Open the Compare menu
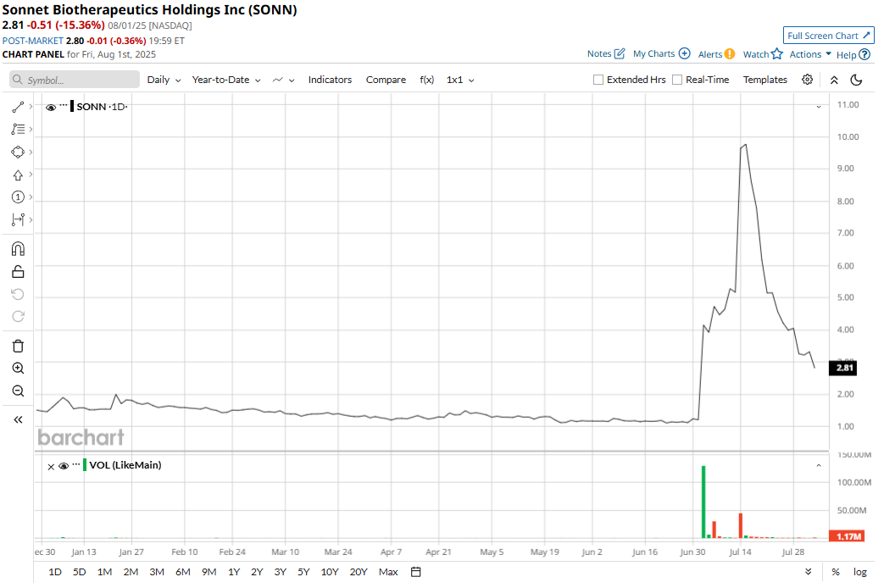This screenshot has height=588, width=884. pos(386,80)
